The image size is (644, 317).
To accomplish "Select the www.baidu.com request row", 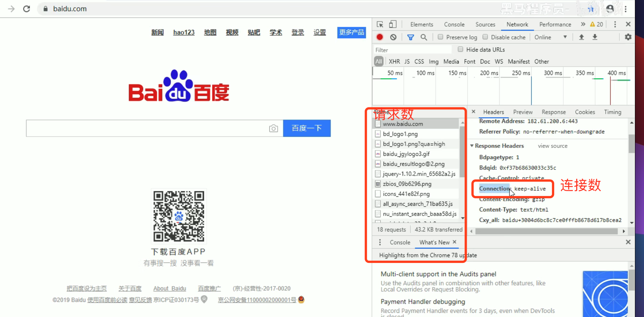I will [x=416, y=124].
